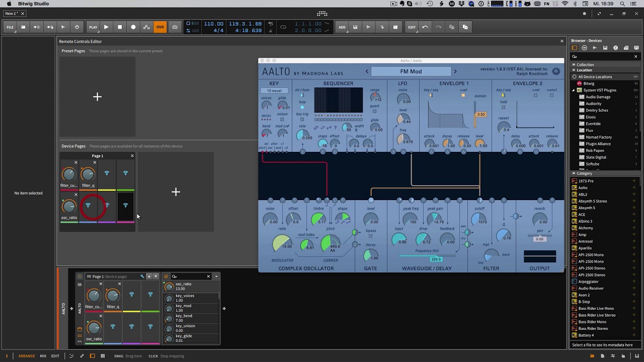Open the FILE menu in the toolbar
The width and height of the screenshot is (644, 362).
[10, 27]
